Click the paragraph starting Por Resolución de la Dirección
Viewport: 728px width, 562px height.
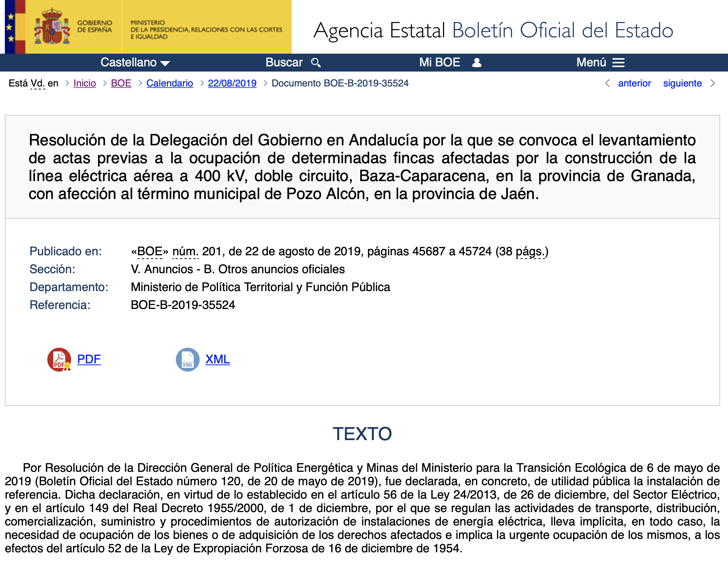coord(362,508)
